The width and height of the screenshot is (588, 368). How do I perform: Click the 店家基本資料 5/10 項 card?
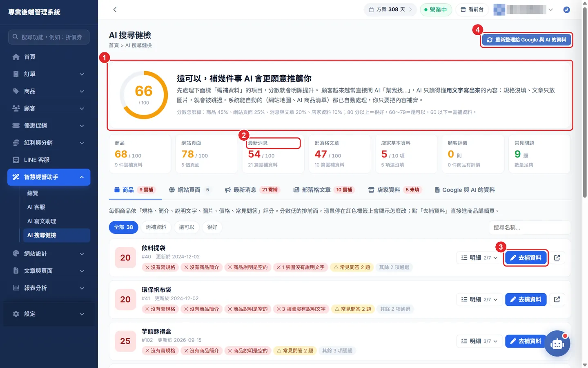pos(406,154)
